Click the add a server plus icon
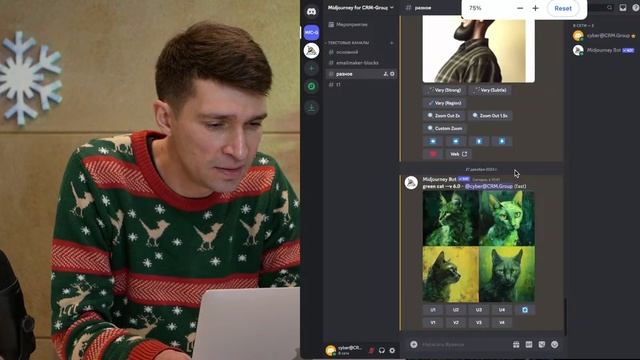640x360 pixels. point(311,68)
